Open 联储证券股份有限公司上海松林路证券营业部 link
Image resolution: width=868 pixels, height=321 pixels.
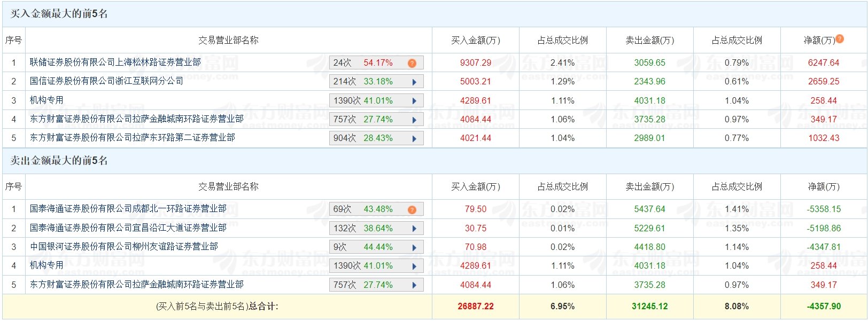point(115,62)
